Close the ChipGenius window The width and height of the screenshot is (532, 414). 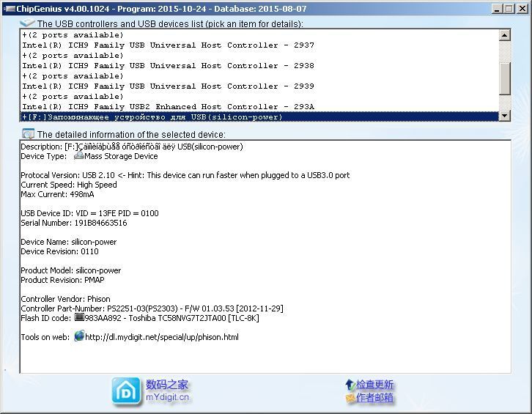pos(522,9)
